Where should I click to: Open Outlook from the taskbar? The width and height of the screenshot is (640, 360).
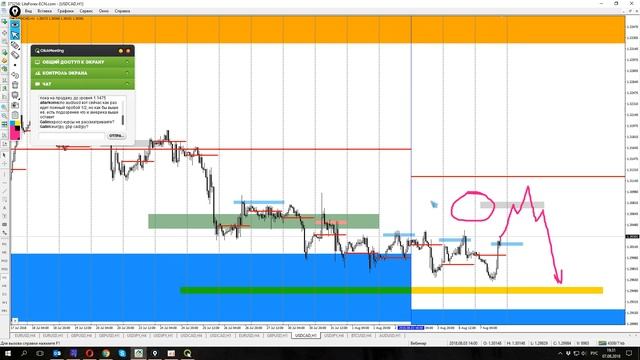(x=57, y=353)
